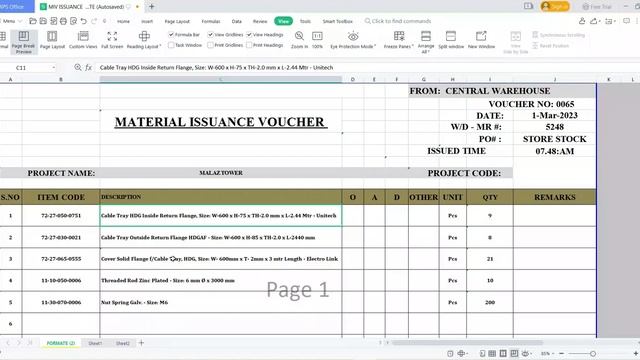This screenshot has height=360, width=640.
Task: Open the Freeze Panes dropdown
Action: click(399, 40)
